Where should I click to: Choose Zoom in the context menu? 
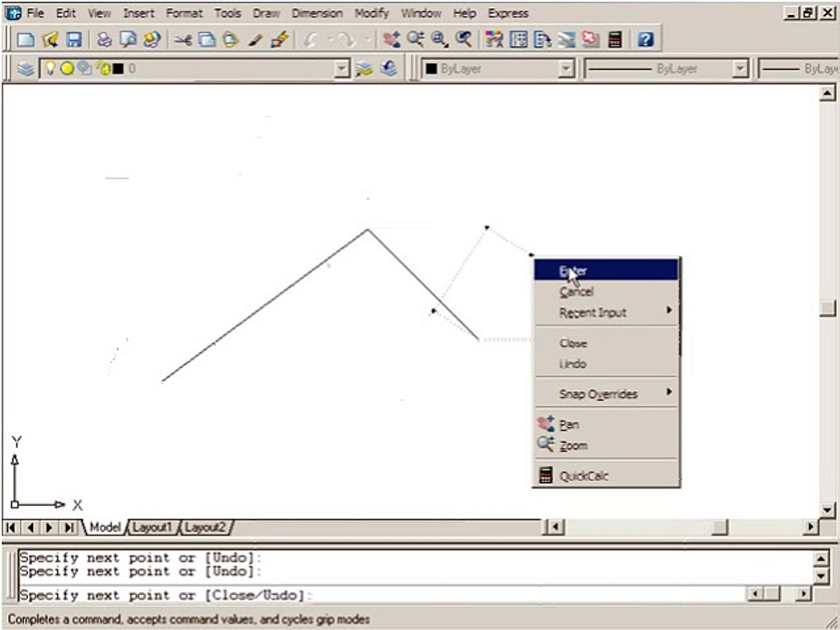click(606, 445)
